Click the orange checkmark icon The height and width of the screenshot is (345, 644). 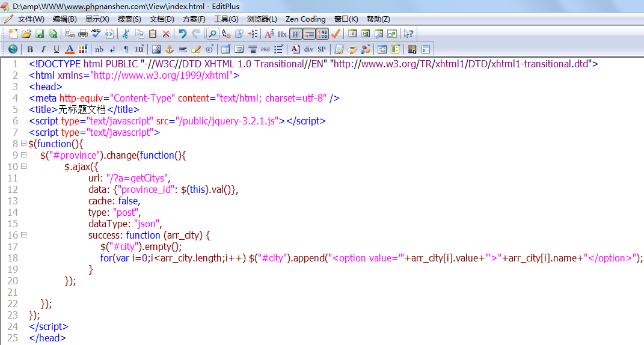336,34
